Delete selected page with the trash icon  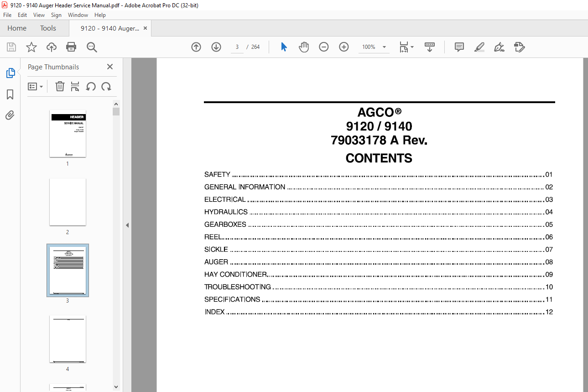(60, 86)
